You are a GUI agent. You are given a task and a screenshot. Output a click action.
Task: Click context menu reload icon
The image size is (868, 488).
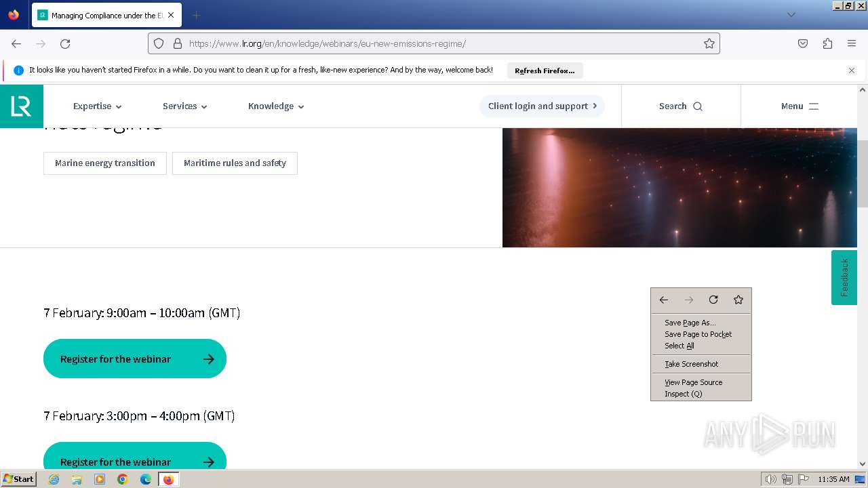coord(713,300)
